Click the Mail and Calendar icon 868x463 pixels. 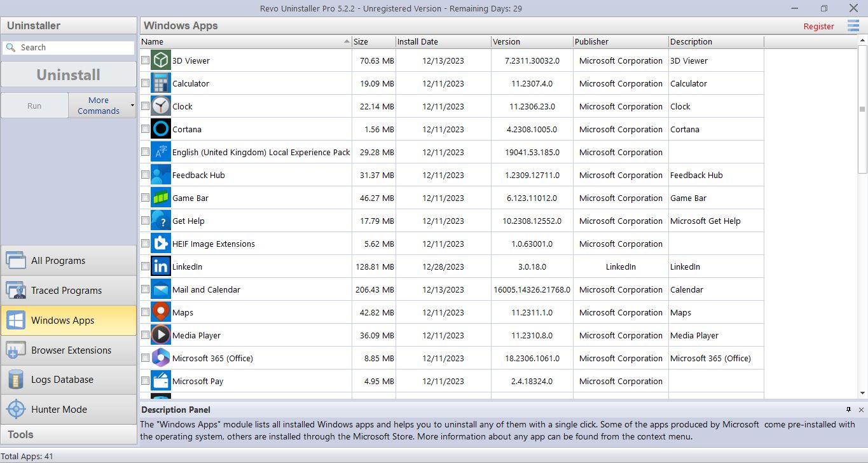point(161,289)
